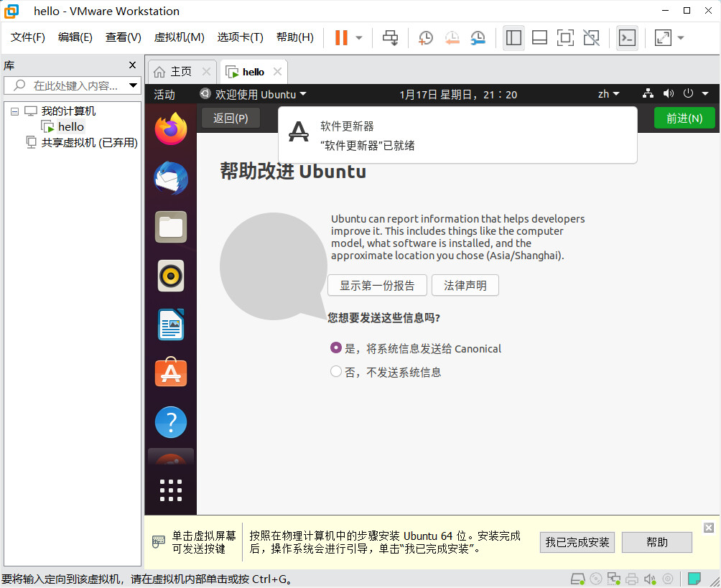Viewport: 721px width, 588px height.
Task: Click the 显示第一份报告 button
Action: (x=377, y=286)
